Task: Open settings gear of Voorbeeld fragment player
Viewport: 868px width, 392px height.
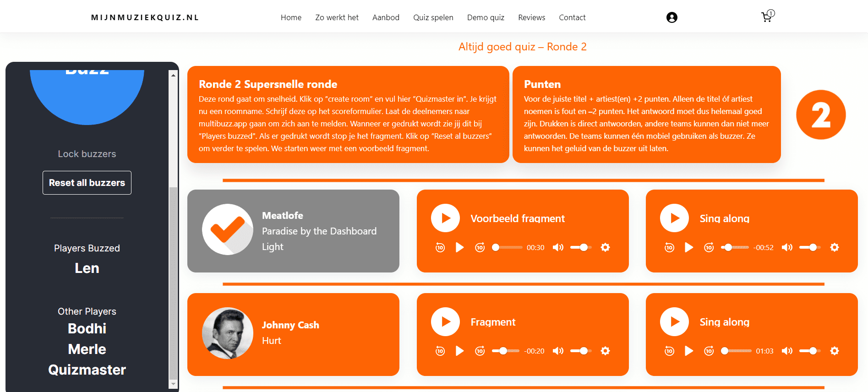Action: pos(605,248)
